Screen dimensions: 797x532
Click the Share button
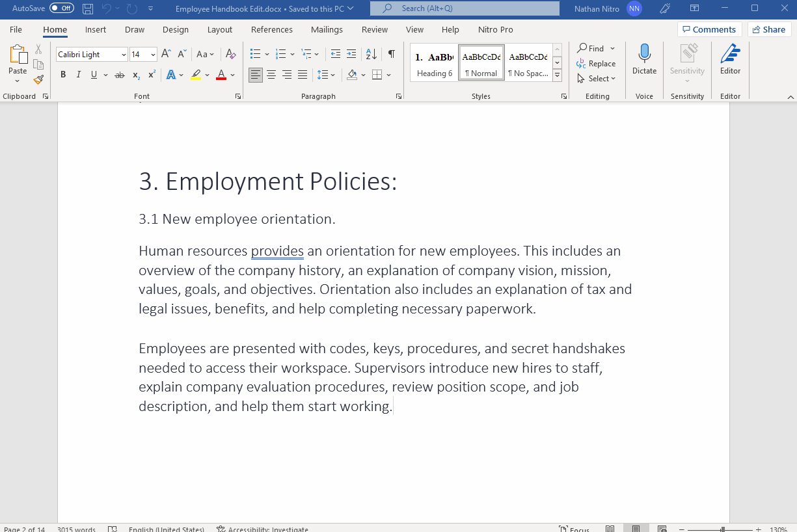[768, 29]
